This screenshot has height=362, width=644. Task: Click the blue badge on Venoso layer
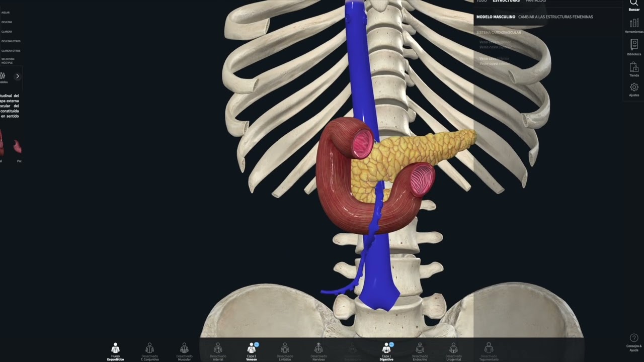[x=257, y=344]
